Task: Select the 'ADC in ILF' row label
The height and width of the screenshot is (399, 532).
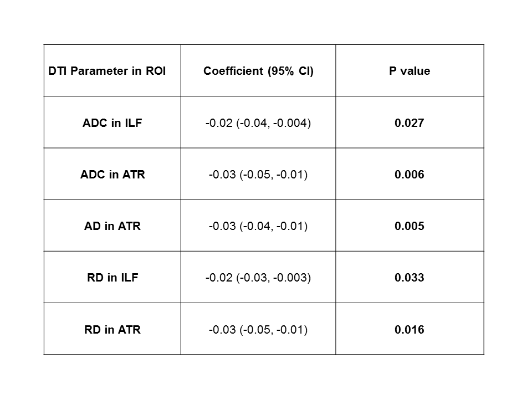Action: click(112, 123)
